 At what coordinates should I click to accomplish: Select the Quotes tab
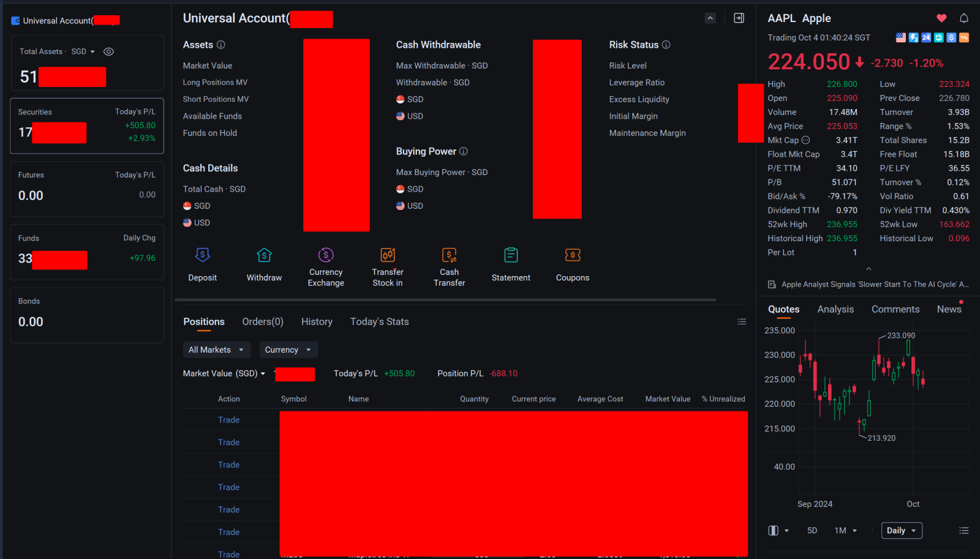point(784,310)
